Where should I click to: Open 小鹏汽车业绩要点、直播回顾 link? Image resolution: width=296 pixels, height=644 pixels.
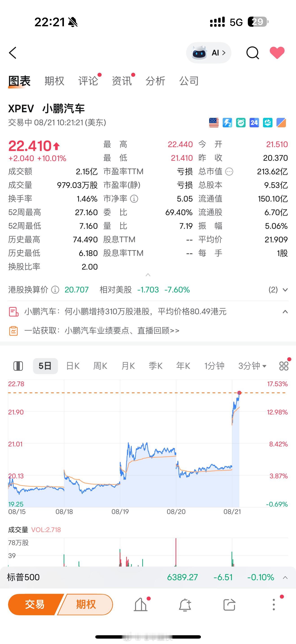(x=102, y=331)
